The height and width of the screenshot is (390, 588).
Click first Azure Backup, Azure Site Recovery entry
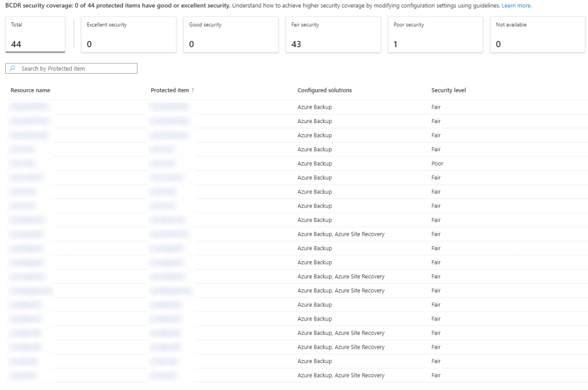point(341,234)
